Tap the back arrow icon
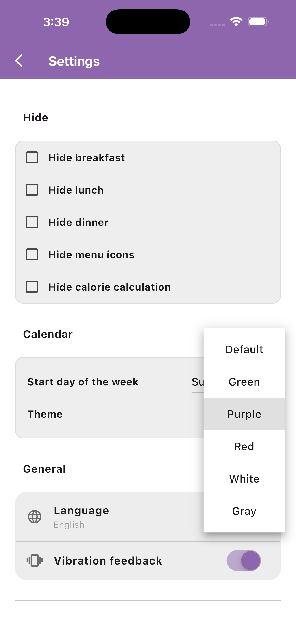Screen dimensions: 296x644 pos(19,61)
